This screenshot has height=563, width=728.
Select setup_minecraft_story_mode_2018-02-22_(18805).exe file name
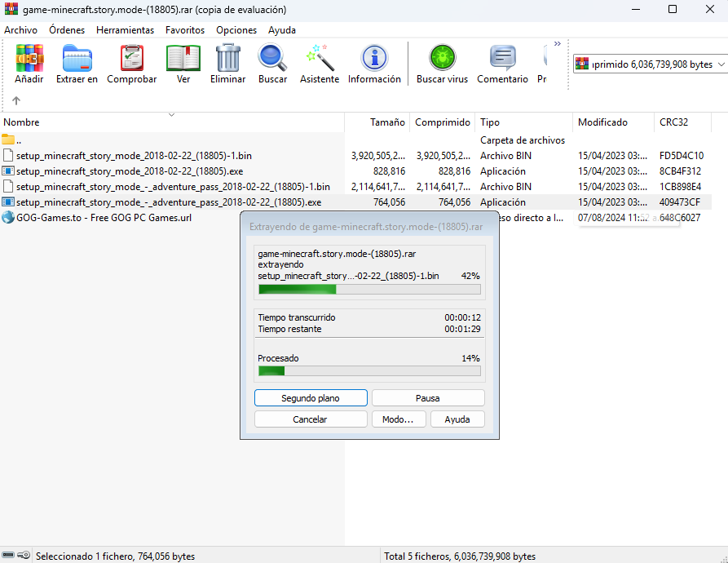(x=130, y=171)
